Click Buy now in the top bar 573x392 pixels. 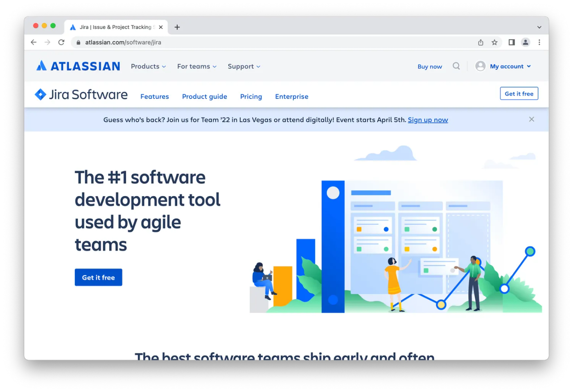pos(429,66)
